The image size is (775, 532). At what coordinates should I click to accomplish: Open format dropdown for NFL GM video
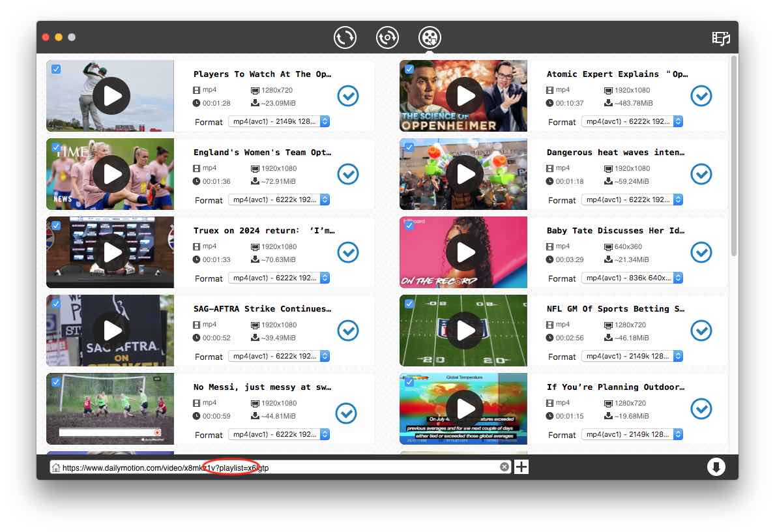(x=632, y=356)
